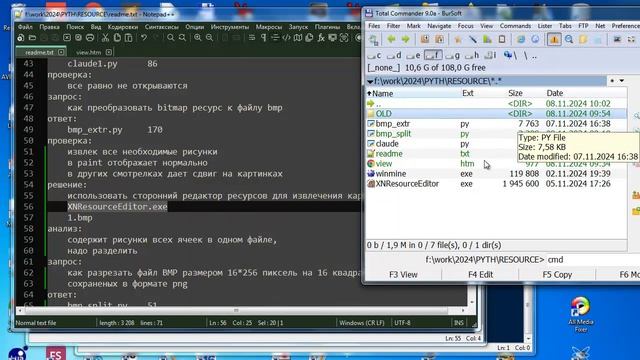Viewport: 640px width, 360px height.
Task: Click the F3 View button
Action: pyautogui.click(x=403, y=275)
